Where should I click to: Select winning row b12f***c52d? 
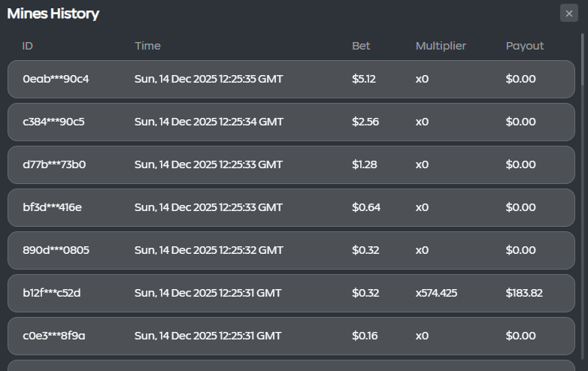click(x=291, y=293)
